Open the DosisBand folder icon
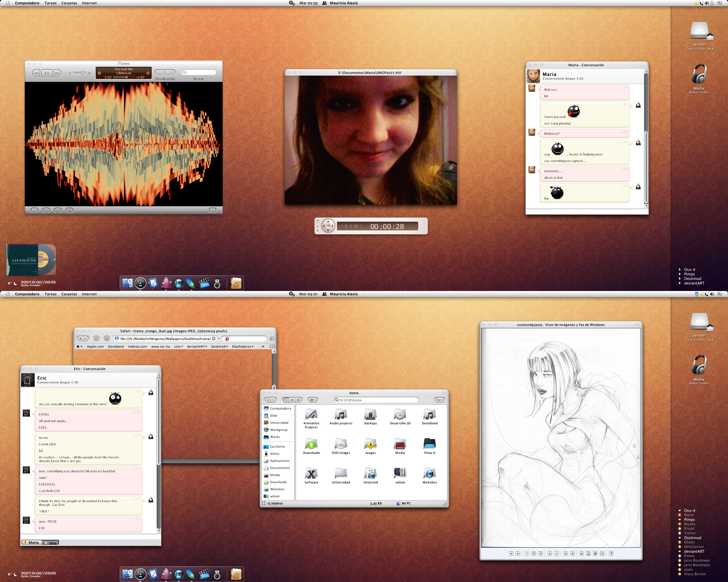This screenshot has height=582, width=728. 429,414
